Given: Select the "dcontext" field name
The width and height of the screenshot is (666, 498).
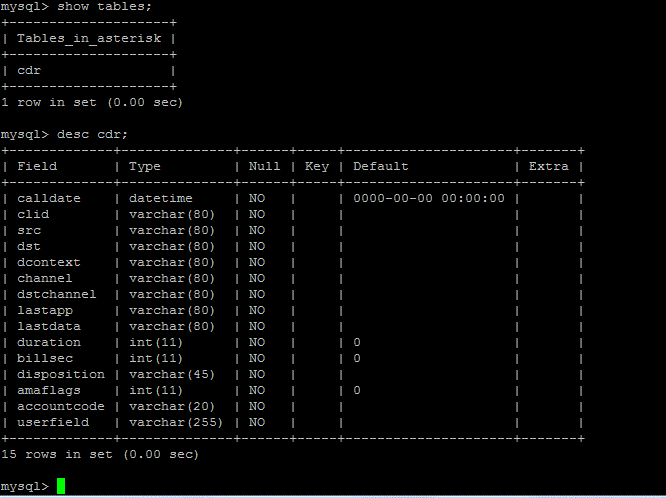Looking at the screenshot, I should (49, 262).
